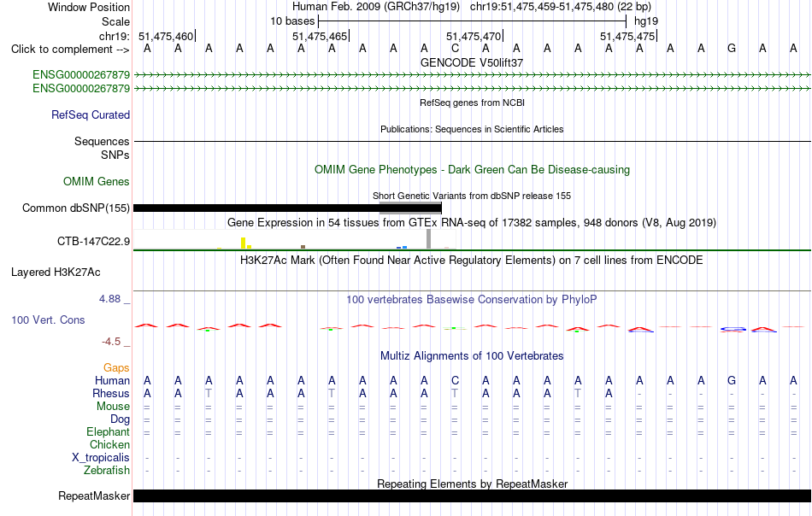Click the '10 bases' scale label
The image size is (812, 516).
(292, 21)
